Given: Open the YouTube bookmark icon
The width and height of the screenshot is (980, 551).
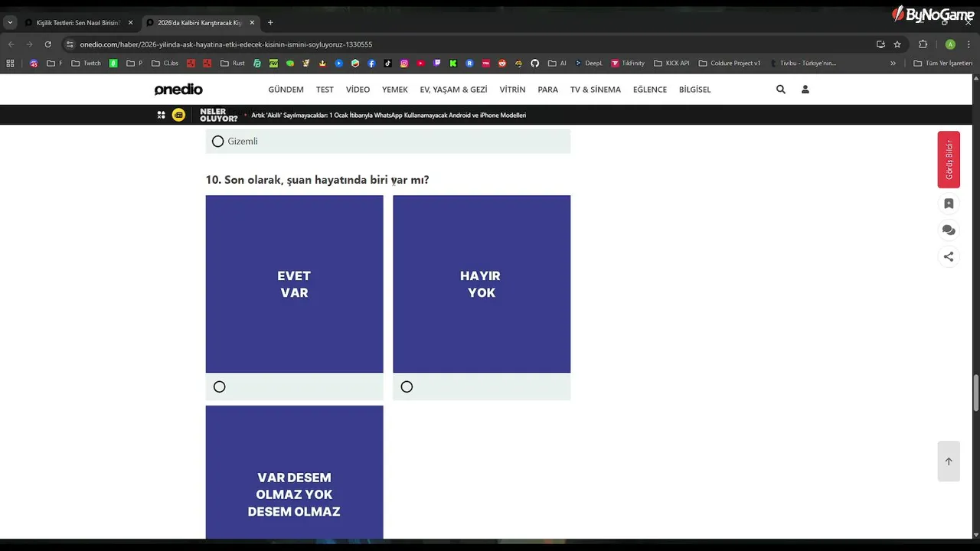Looking at the screenshot, I should (x=420, y=64).
